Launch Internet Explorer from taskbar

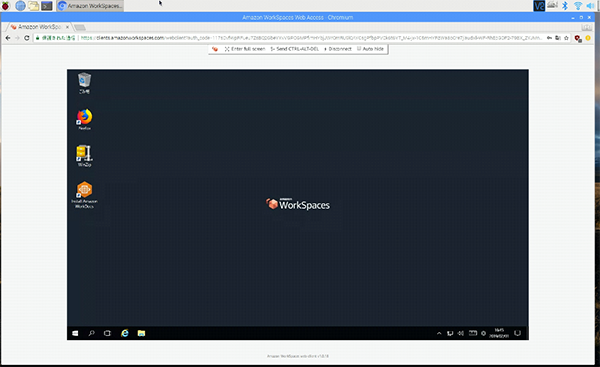pos(125,333)
